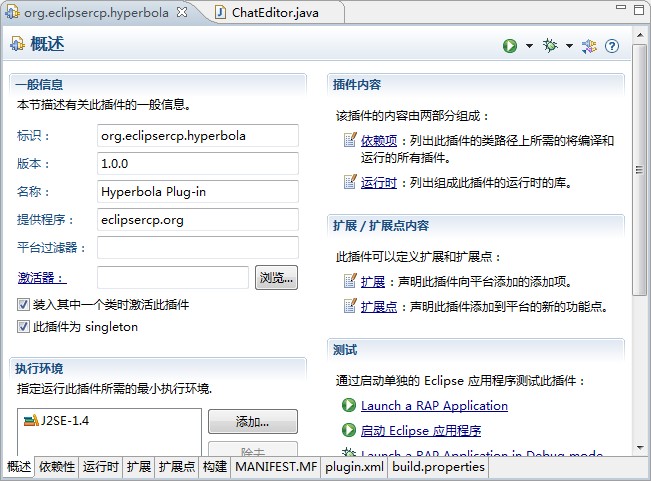Open the build.properties source tab
651x481 pixels.
[438, 466]
